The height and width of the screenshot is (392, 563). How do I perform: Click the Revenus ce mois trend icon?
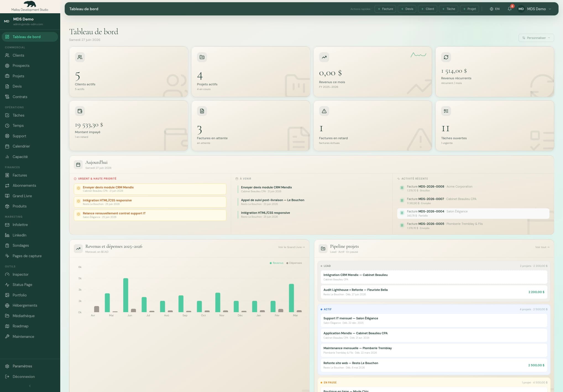point(324,57)
